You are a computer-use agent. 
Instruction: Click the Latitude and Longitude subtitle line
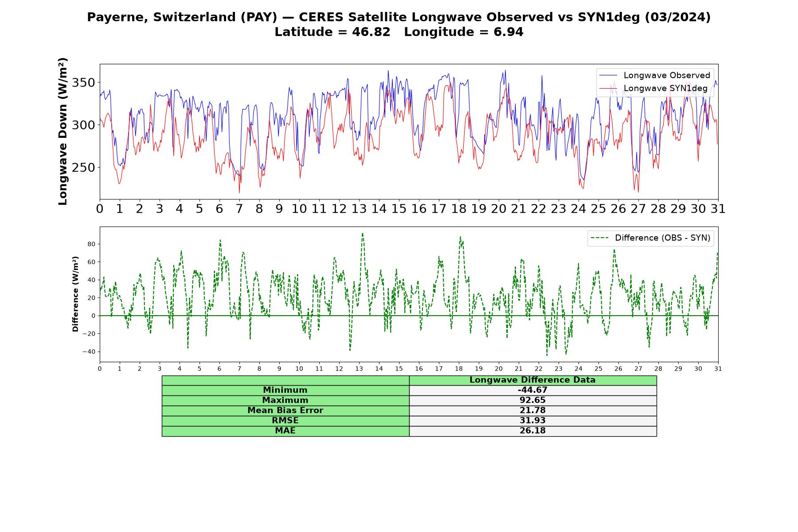(x=399, y=32)
